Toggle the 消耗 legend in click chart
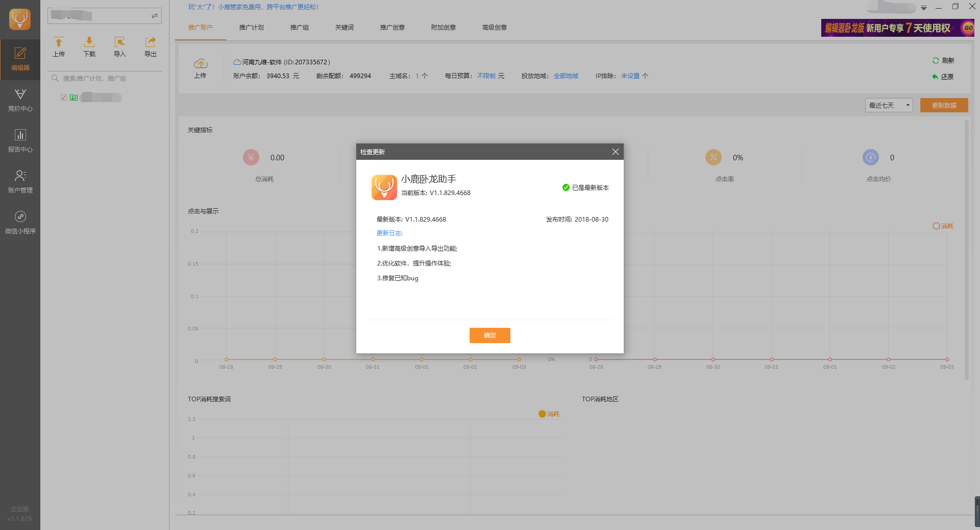Screen dimensions: 980x530 tap(943, 226)
